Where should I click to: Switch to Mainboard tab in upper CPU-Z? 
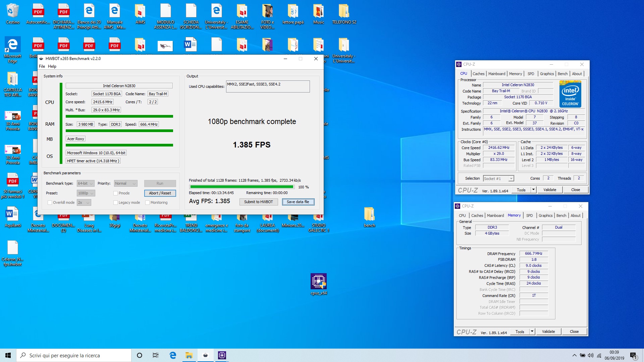click(497, 74)
